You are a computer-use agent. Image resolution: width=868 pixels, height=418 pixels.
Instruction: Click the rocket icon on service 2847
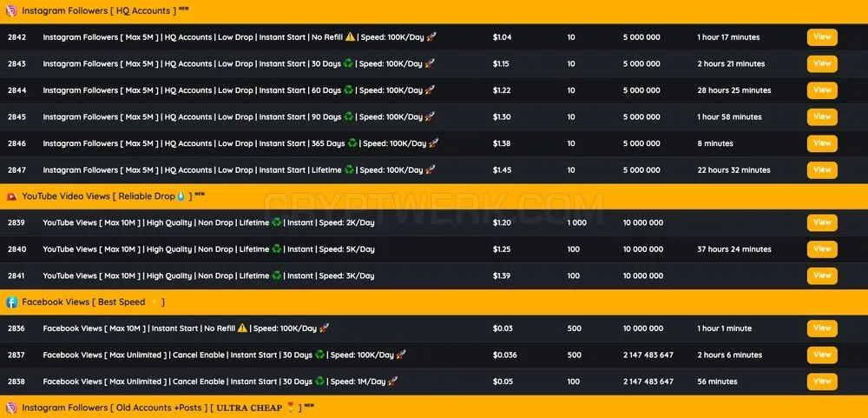coord(431,169)
